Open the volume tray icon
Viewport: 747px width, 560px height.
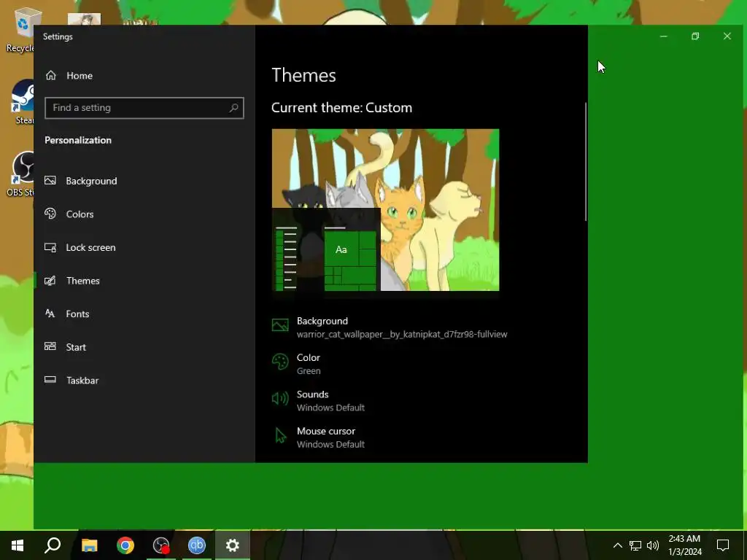(653, 545)
